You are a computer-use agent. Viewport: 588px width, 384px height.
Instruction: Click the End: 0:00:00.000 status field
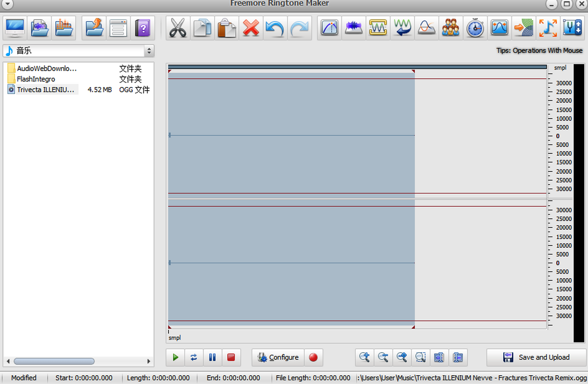[x=234, y=378]
